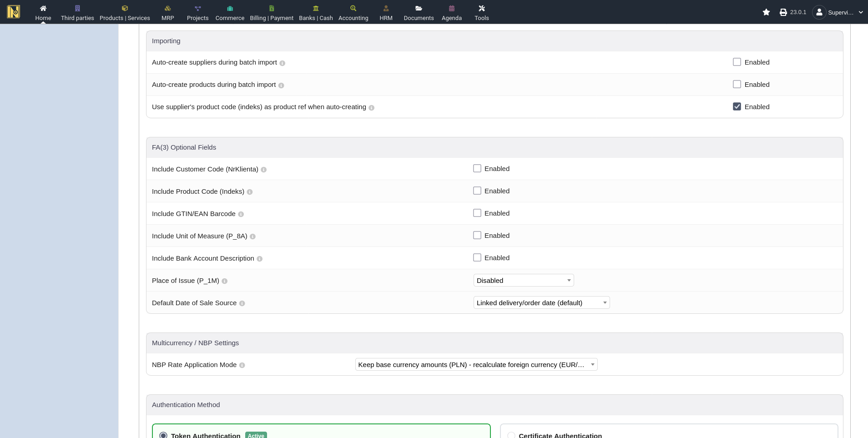Screen dimensions: 868x438
Task: Open NBP Rate Application Mode dropdown
Action: [476, 364]
